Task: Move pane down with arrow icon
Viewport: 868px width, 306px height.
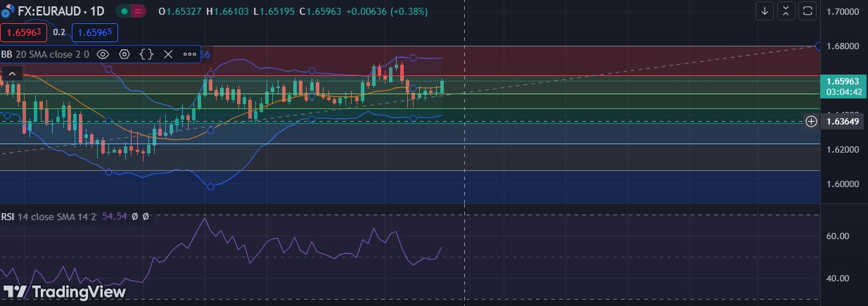Action: pyautogui.click(x=765, y=11)
